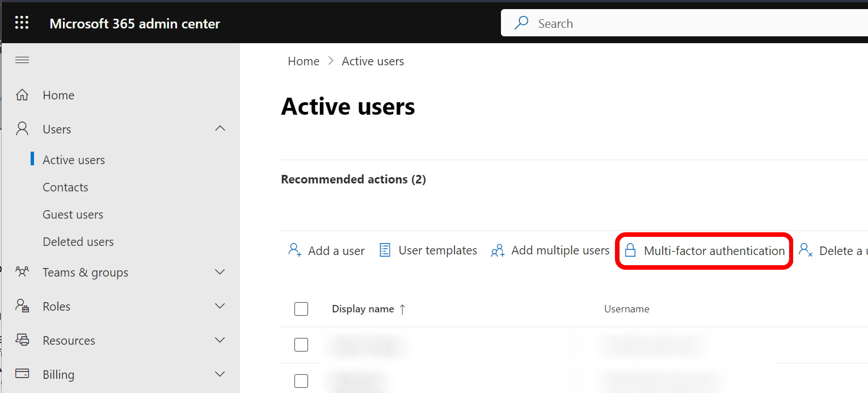This screenshot has width=868, height=393.
Task: Click the Home breadcrumb link
Action: coord(304,61)
